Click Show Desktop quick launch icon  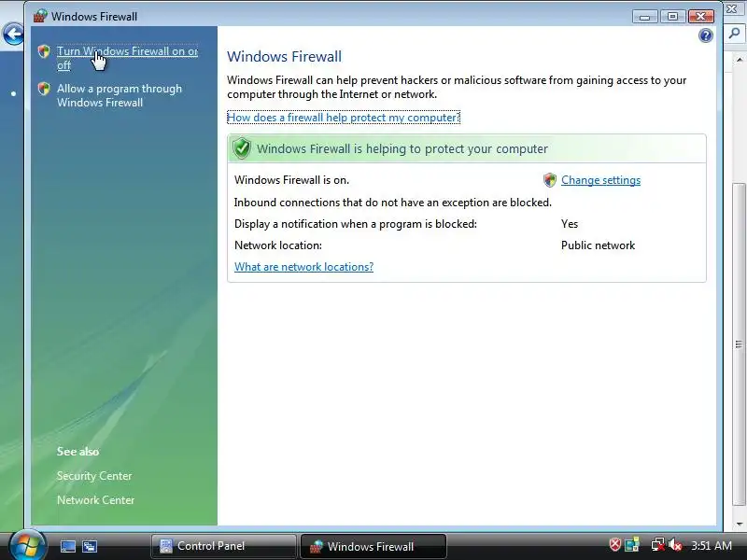[x=67, y=546]
